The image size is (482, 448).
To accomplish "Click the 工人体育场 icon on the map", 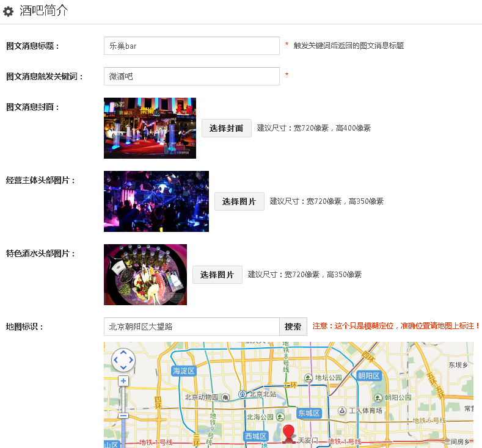I will (x=342, y=411).
